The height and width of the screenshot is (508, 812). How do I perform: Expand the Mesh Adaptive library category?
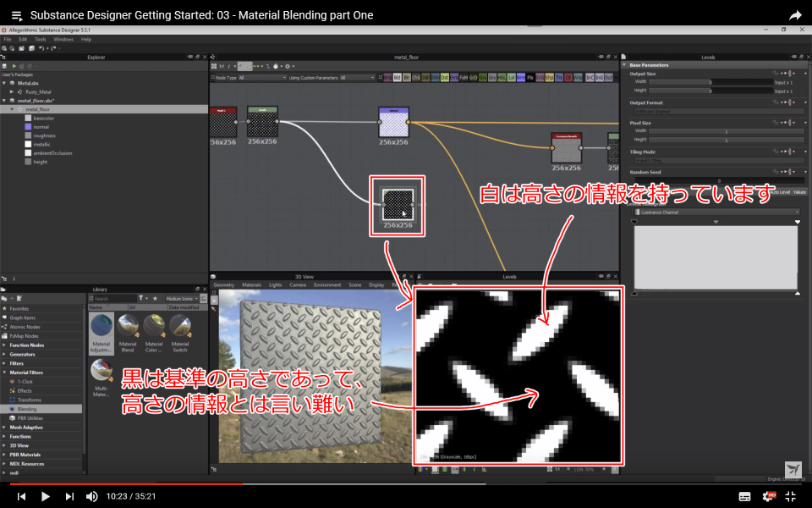5,428
